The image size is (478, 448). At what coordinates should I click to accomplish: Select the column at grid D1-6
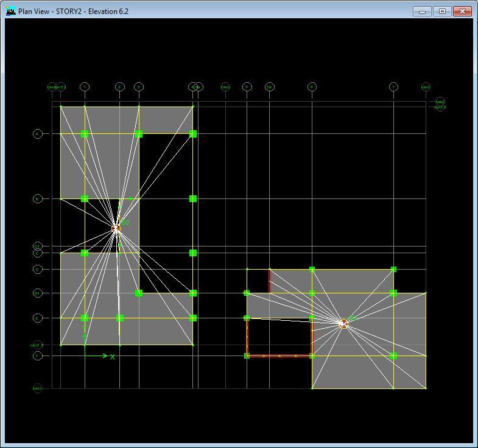312,293
